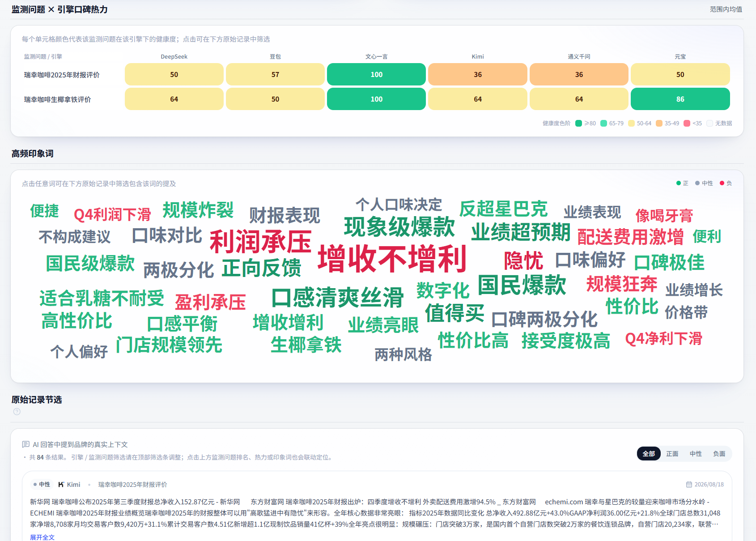Click the word 增收不增利 in word cloud
This screenshot has width=756, height=541.
point(392,259)
